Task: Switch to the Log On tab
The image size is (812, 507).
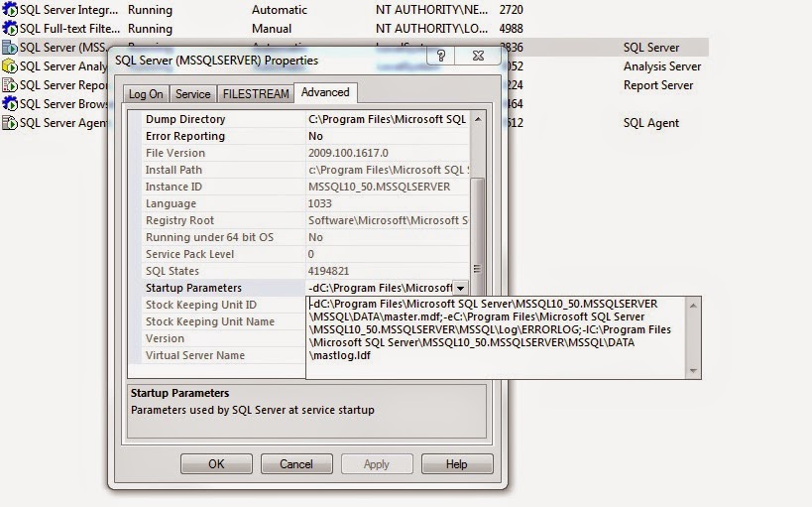Action: tap(146, 94)
